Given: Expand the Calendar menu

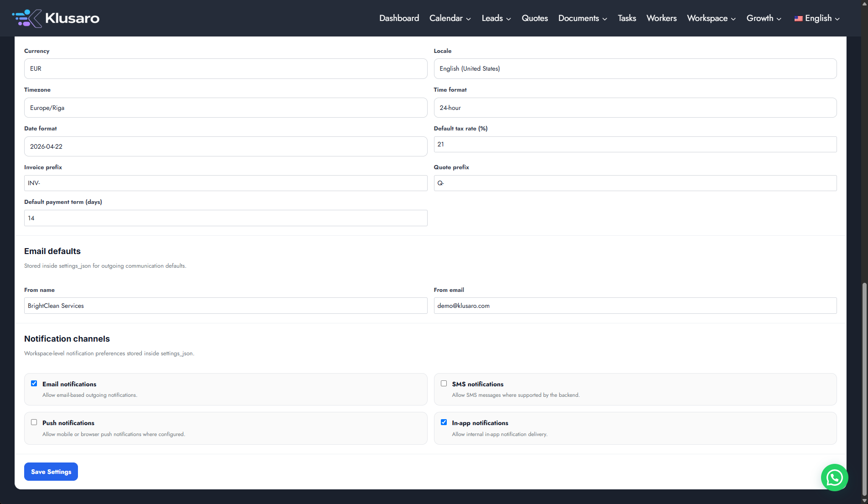Looking at the screenshot, I should 450,18.
